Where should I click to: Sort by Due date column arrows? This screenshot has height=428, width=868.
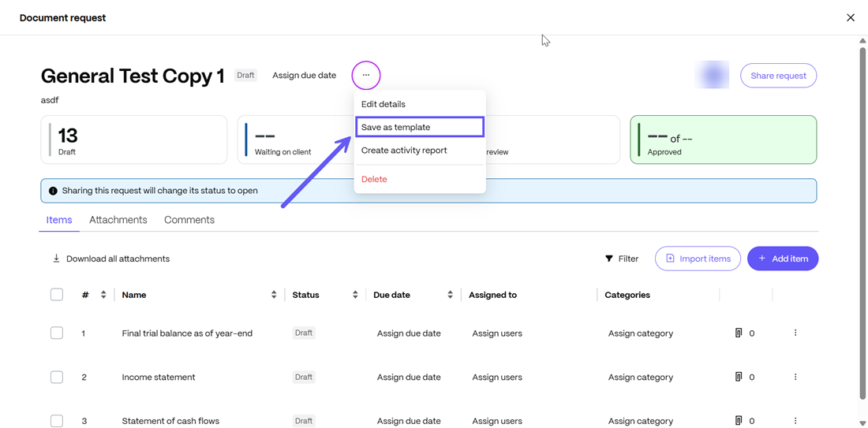(450, 295)
